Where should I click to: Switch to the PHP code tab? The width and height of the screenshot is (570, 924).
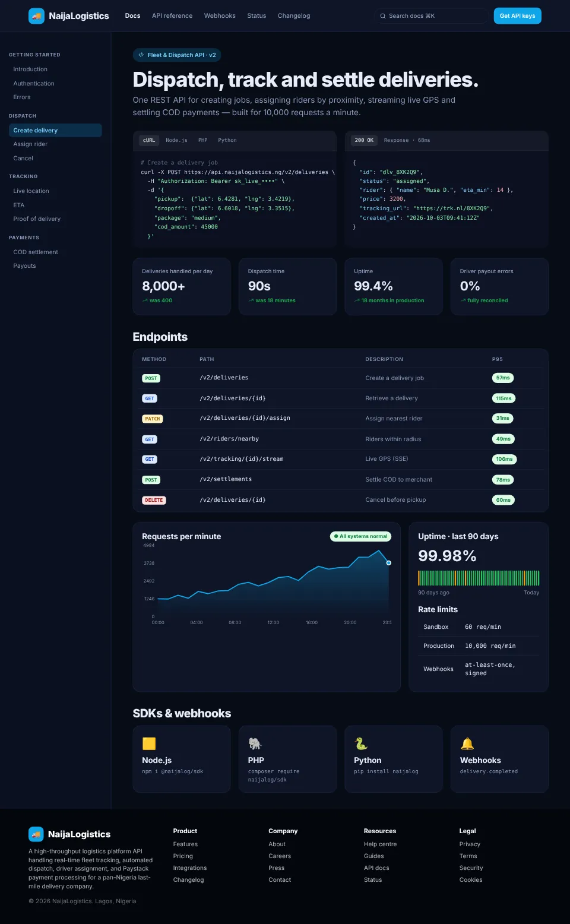(203, 140)
